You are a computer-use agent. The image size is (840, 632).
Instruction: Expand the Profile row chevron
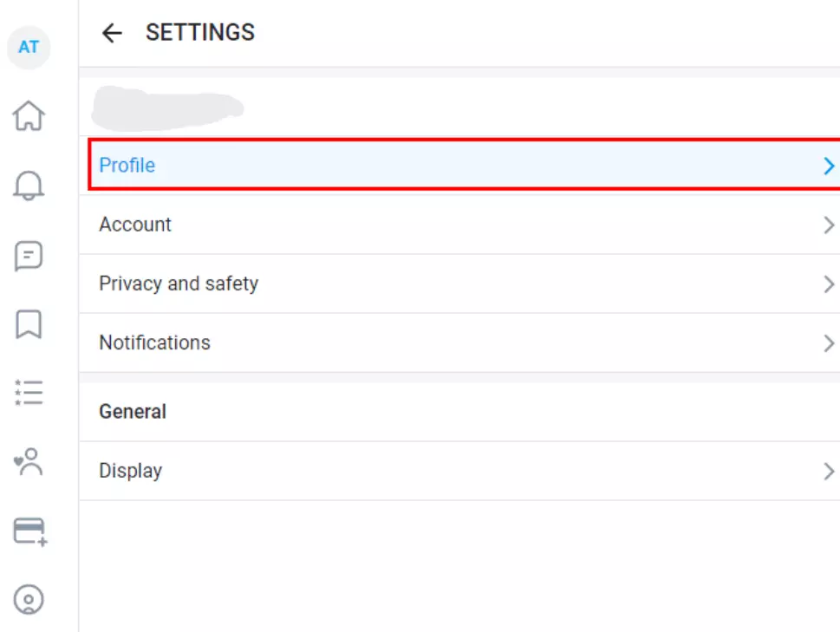[829, 166]
